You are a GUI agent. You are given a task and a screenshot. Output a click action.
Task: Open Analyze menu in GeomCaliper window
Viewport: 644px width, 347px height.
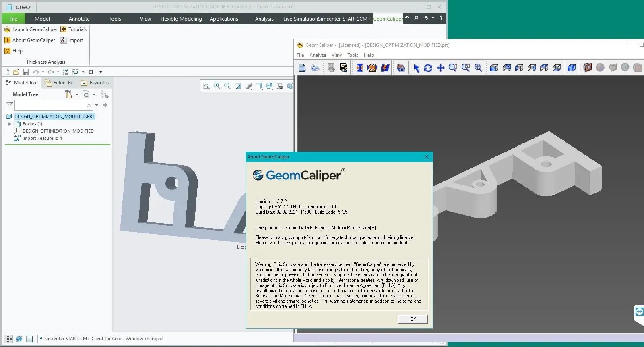(x=318, y=55)
